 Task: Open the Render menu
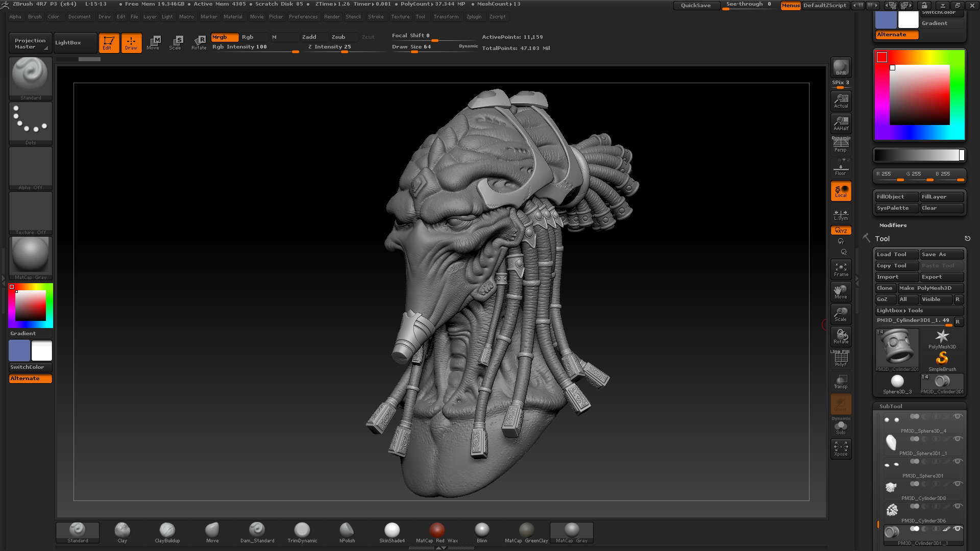click(332, 17)
